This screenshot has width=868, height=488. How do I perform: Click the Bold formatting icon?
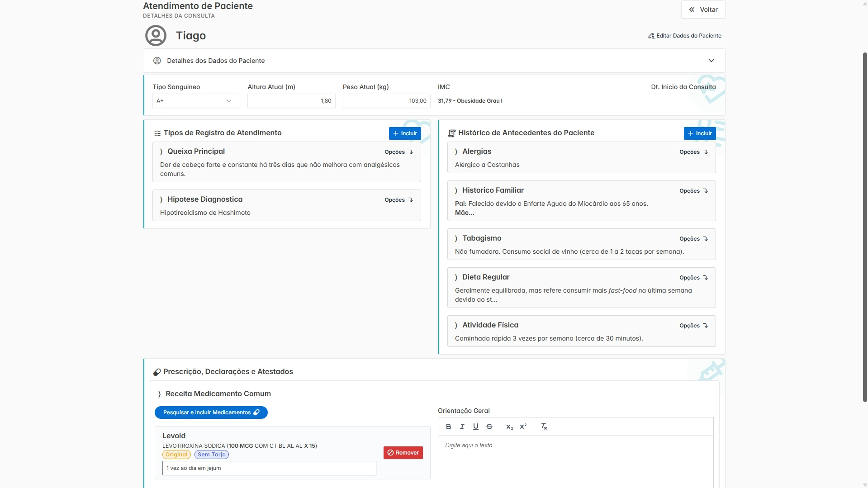coord(448,426)
